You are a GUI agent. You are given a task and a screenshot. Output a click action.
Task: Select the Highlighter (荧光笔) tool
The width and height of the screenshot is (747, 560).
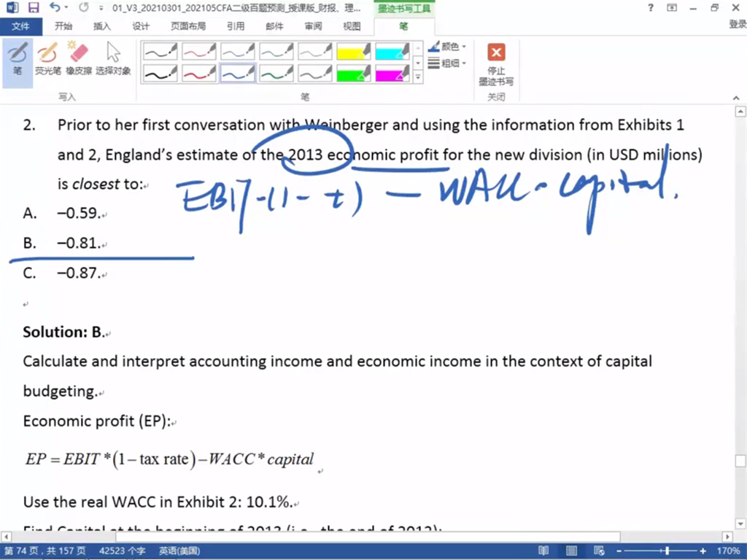[x=48, y=58]
